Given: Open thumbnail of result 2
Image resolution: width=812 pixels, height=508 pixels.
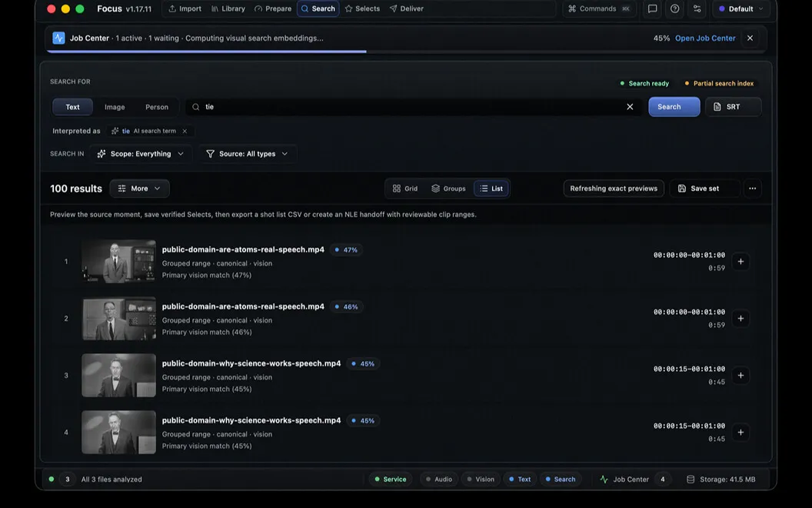Looking at the screenshot, I should coord(118,319).
